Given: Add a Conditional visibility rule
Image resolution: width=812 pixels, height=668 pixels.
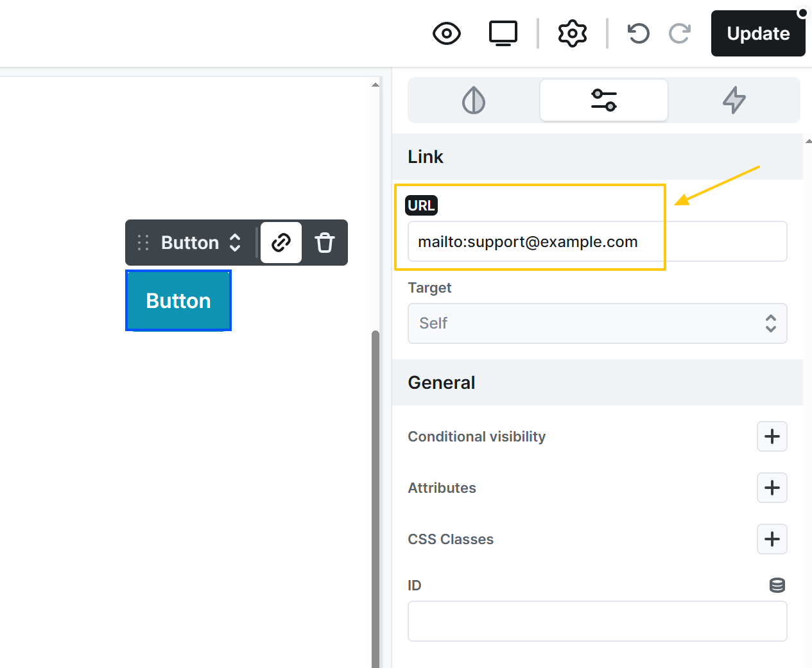Looking at the screenshot, I should tap(772, 436).
